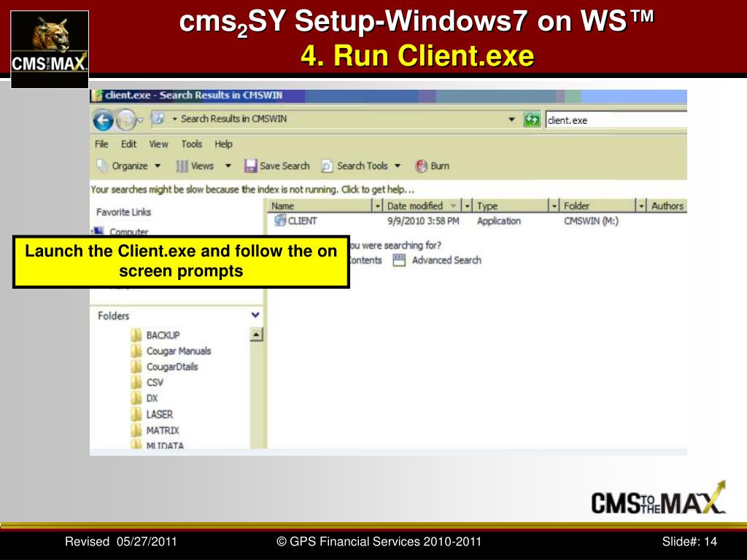This screenshot has width=747, height=560.
Task: Click the CougarDtails folder icon
Action: tap(136, 367)
